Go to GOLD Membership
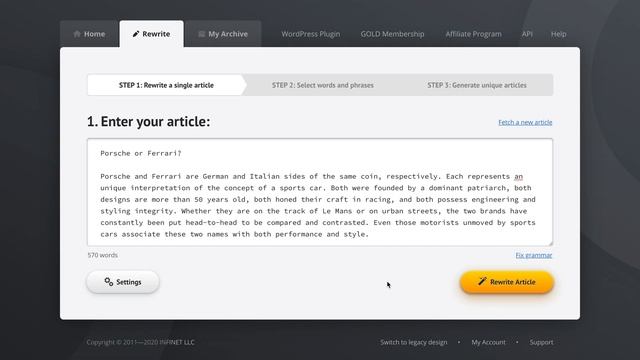The image size is (640, 360). click(392, 34)
